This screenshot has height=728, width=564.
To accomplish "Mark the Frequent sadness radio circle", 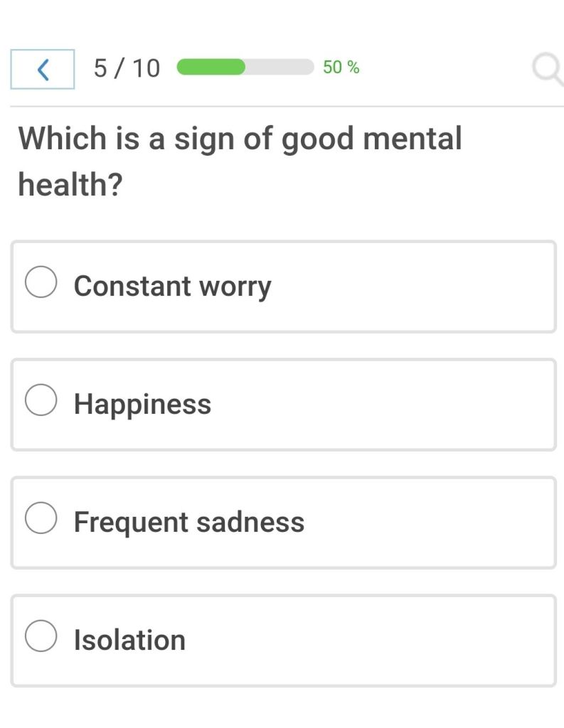I will tap(41, 518).
